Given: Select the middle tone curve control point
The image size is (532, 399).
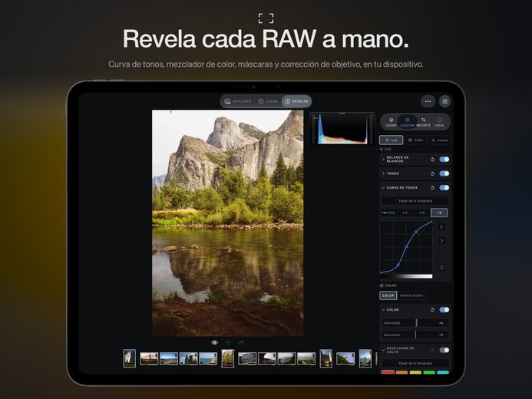Looking at the screenshot, I should (x=406, y=247).
